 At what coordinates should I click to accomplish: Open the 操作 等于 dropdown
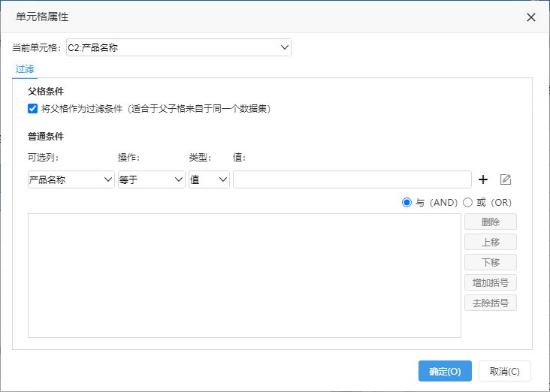click(152, 179)
